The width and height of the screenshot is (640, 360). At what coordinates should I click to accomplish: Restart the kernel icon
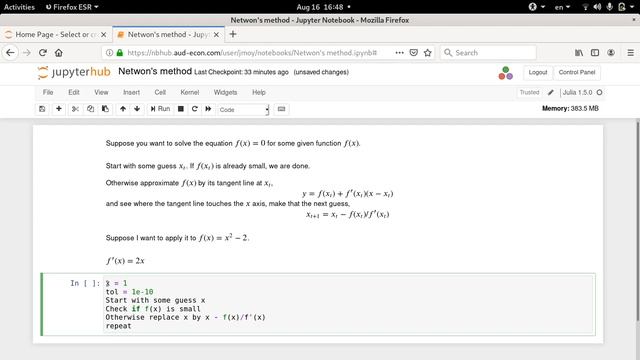(195, 109)
